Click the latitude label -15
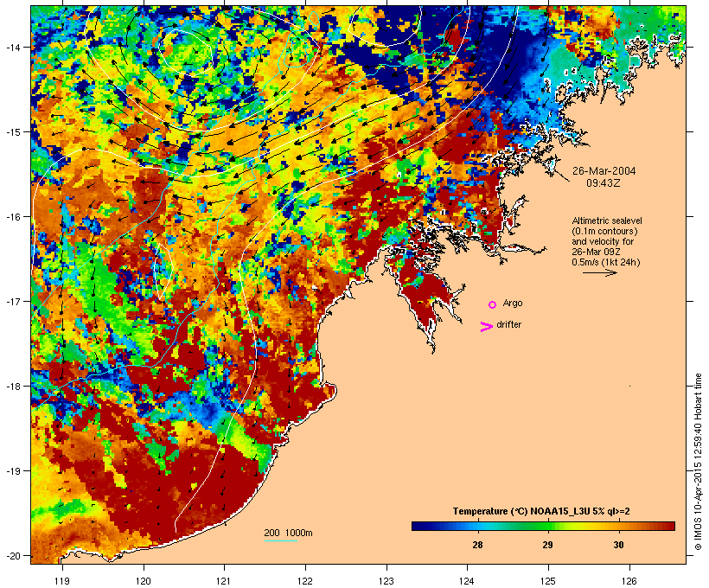This screenshot has height=588, width=709. 12,131
